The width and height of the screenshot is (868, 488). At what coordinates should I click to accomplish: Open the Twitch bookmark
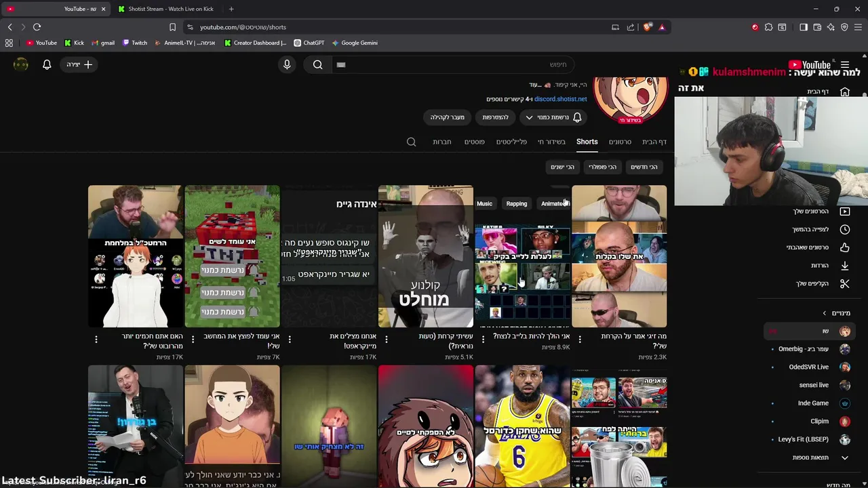(135, 43)
